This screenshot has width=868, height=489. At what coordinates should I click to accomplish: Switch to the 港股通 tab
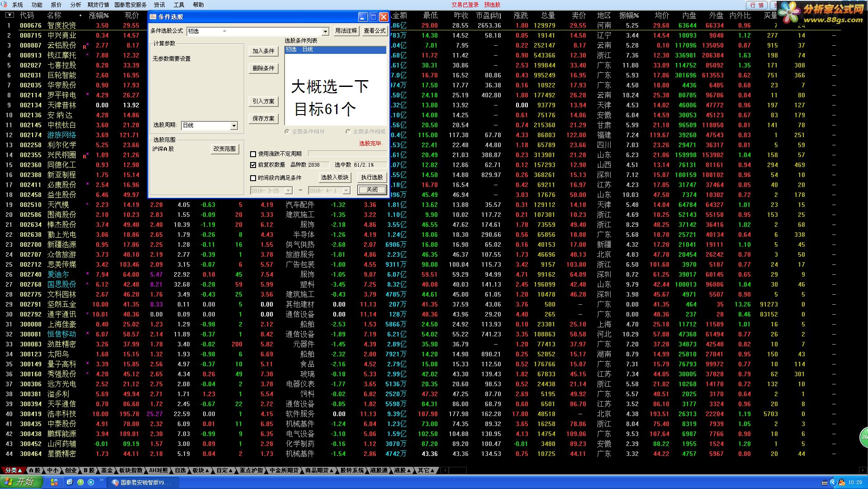379,470
